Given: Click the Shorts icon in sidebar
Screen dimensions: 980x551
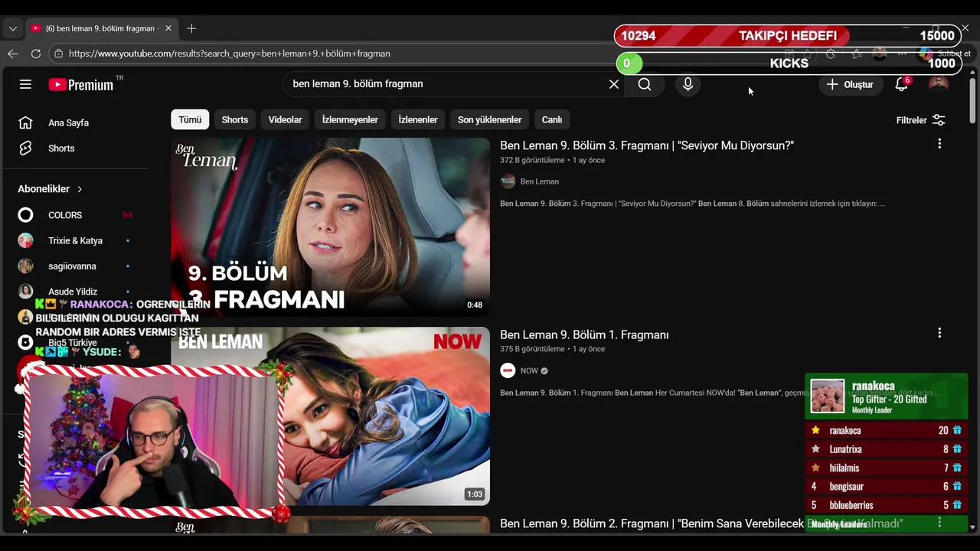Looking at the screenshot, I should click(x=25, y=148).
